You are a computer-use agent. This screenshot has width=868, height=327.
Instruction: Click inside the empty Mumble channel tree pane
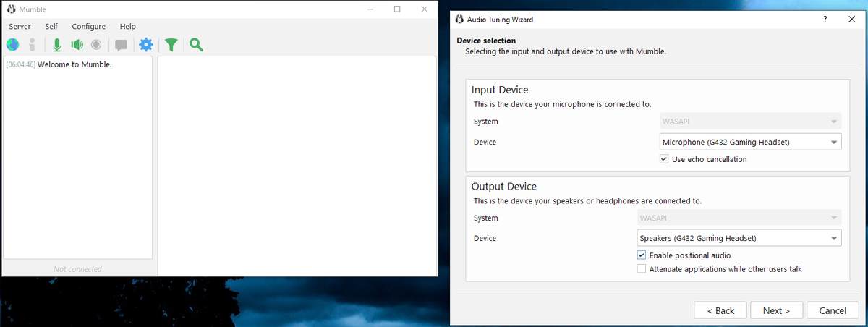point(297,166)
